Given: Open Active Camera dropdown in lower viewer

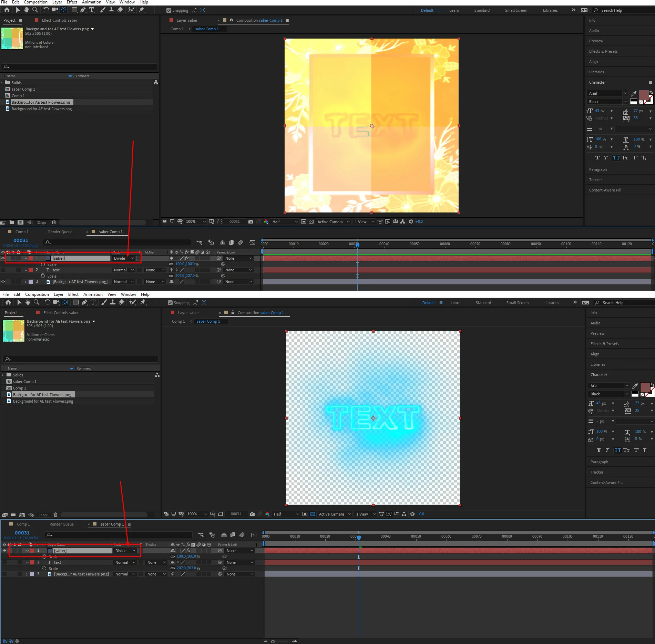Looking at the screenshot, I should tap(334, 514).
